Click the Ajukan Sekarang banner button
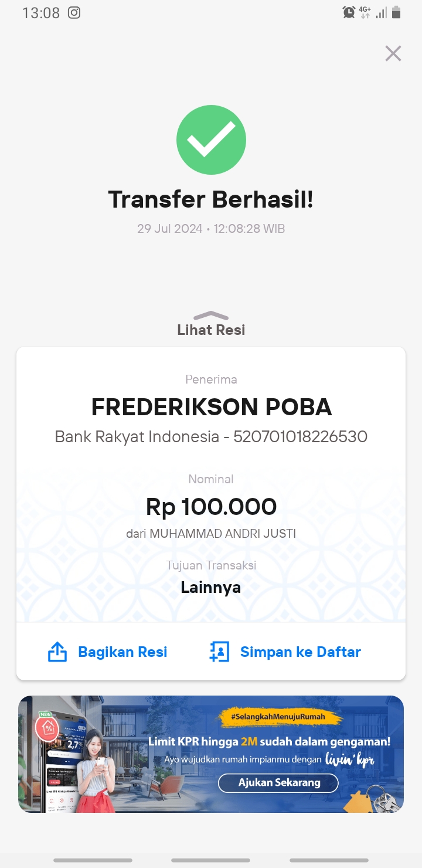Screen dimensions: 422x868 pyautogui.click(x=278, y=782)
